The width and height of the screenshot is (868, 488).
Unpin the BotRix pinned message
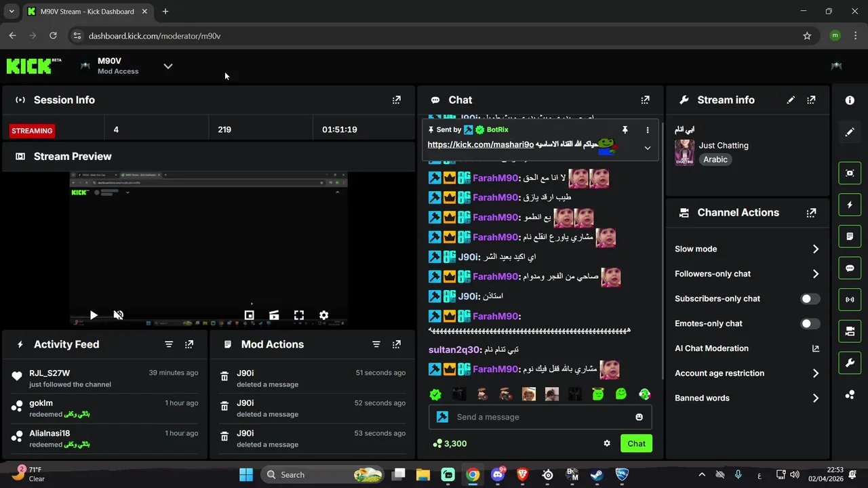coord(625,129)
